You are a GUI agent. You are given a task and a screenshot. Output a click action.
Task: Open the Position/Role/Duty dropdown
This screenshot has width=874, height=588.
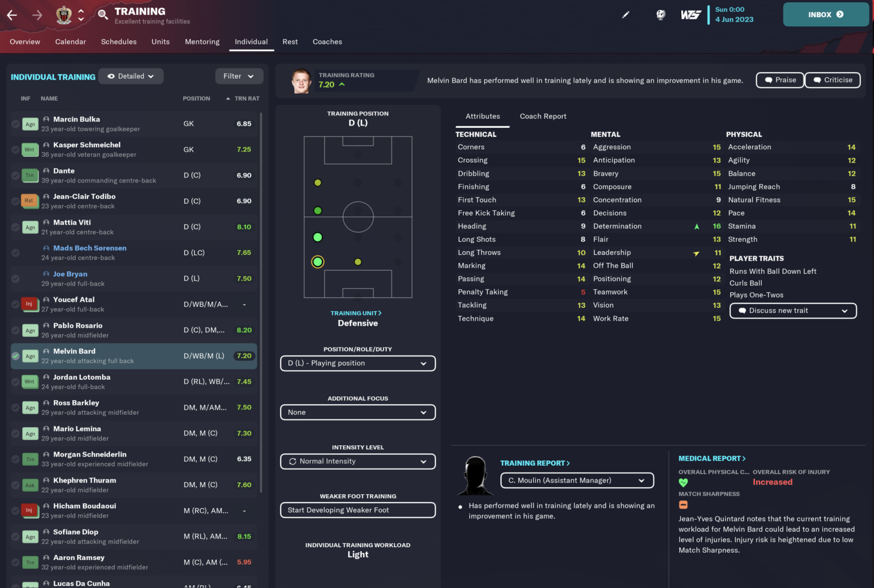(x=357, y=363)
